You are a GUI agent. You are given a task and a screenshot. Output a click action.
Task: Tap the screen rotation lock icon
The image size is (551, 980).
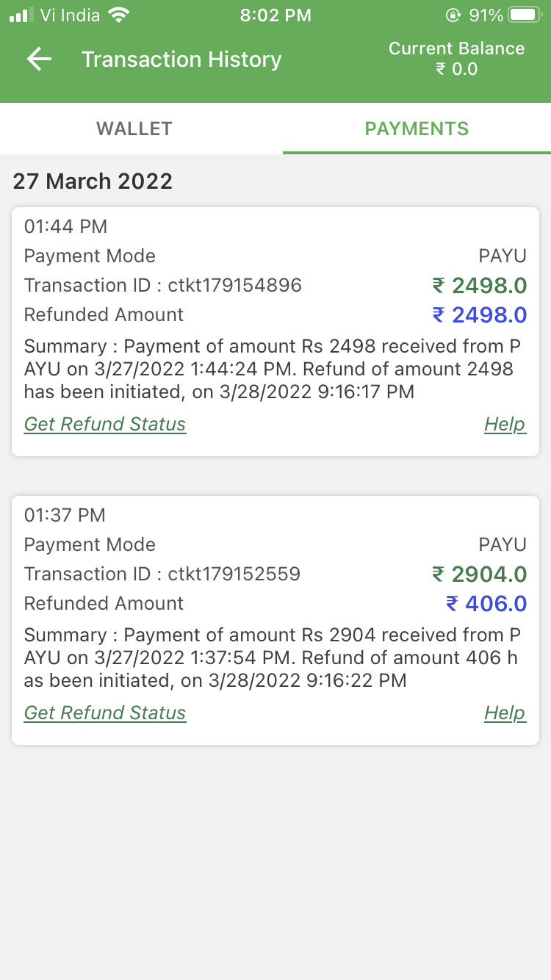click(x=453, y=15)
